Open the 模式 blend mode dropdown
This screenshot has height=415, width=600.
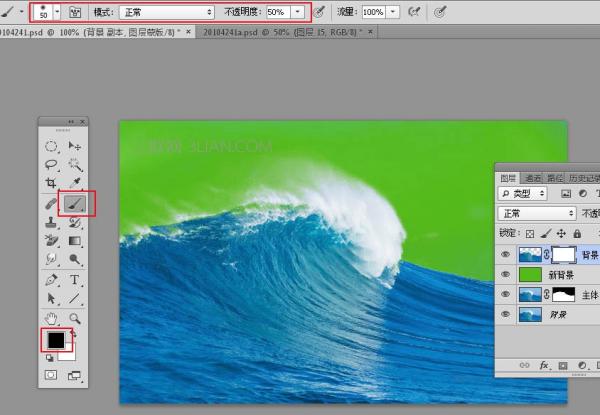pyautogui.click(x=167, y=12)
